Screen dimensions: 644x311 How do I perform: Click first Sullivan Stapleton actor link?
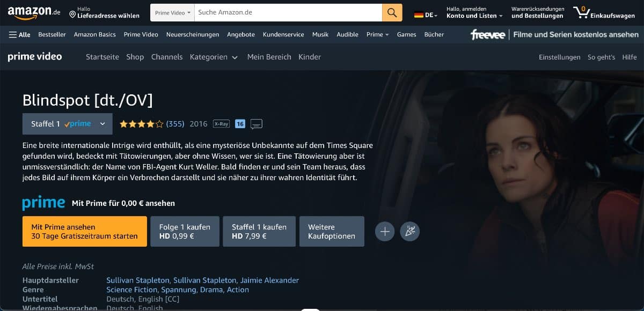138,280
